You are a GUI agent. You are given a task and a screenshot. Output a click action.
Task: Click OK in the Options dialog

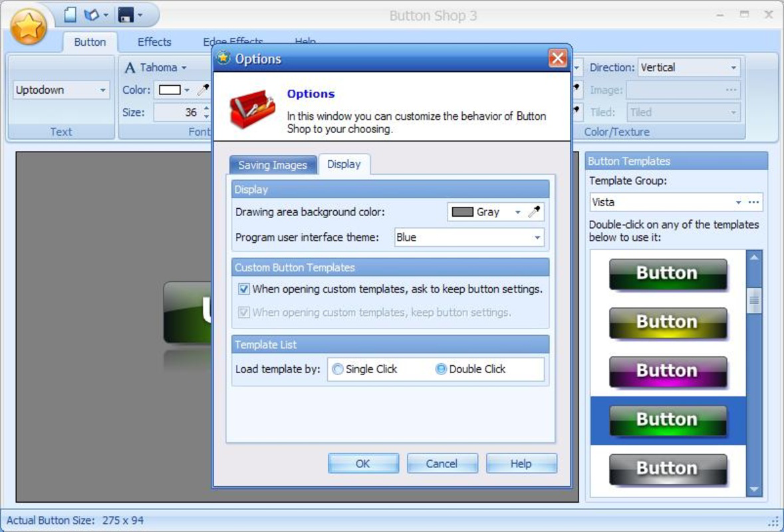(363, 464)
